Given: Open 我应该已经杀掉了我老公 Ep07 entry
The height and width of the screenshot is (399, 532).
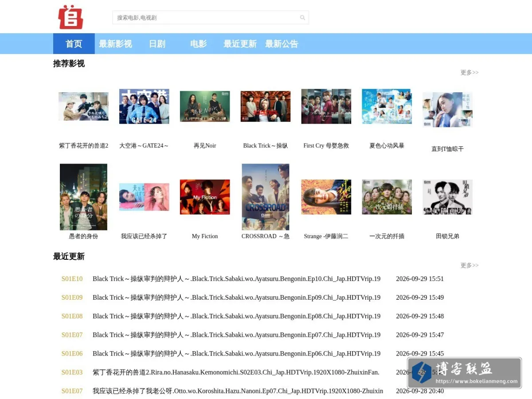Looking at the screenshot, I should click(x=238, y=391).
